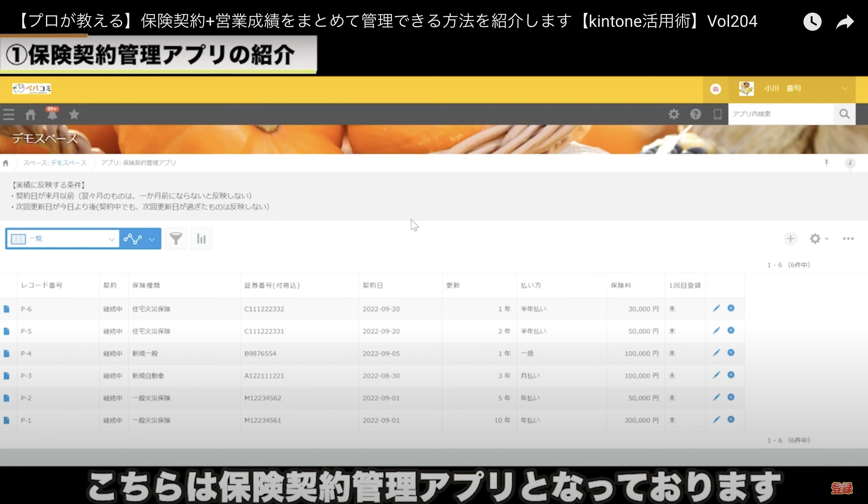Viewport: 868px width, 504px height.
Task: Click the search magnifier button
Action: point(844,114)
